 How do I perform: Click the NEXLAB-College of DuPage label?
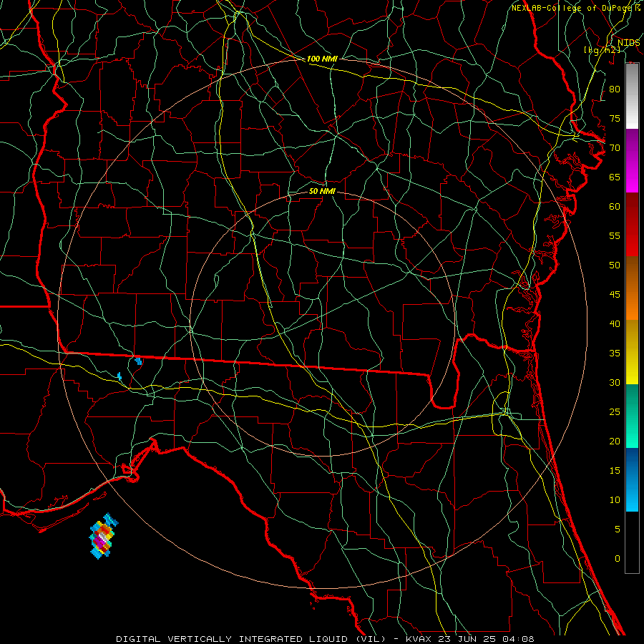click(x=573, y=8)
